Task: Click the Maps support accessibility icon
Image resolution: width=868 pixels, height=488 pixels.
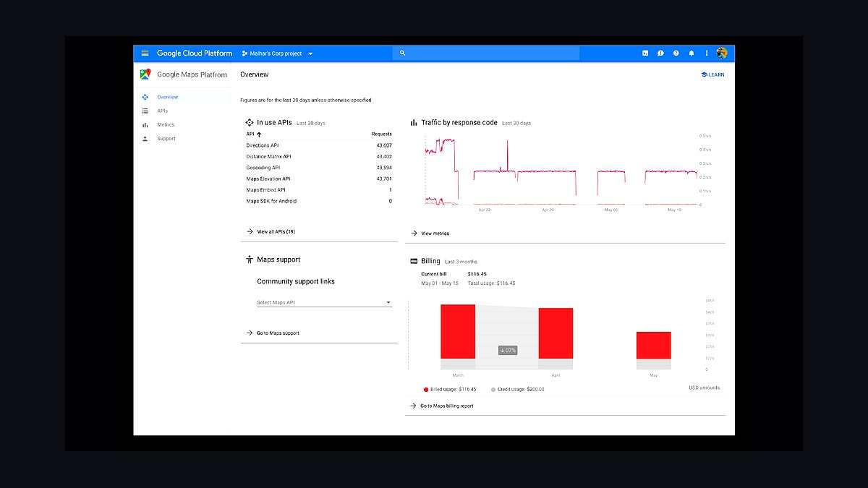Action: pyautogui.click(x=250, y=260)
